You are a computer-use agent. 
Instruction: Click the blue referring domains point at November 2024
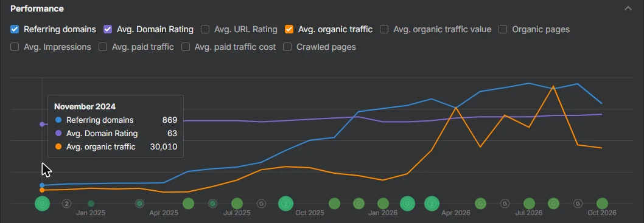[42, 185]
